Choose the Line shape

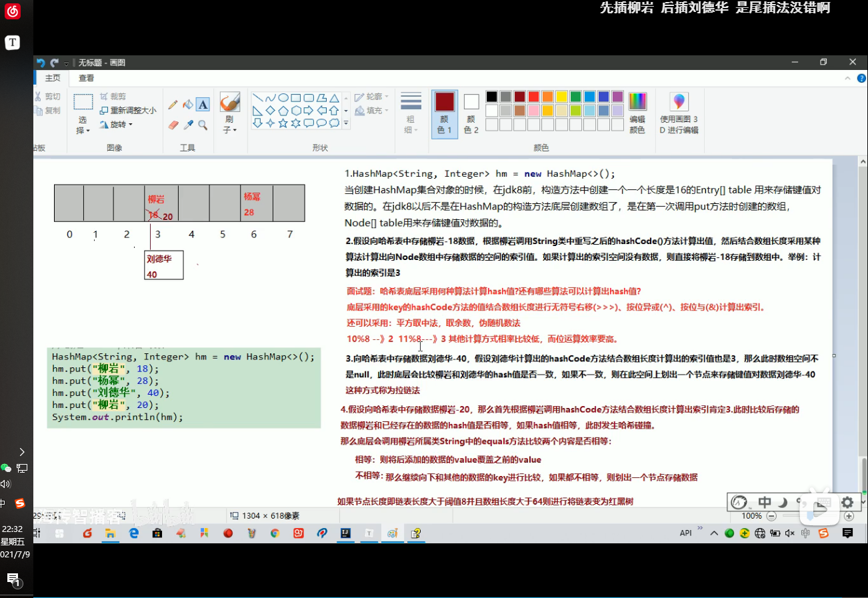(x=257, y=98)
